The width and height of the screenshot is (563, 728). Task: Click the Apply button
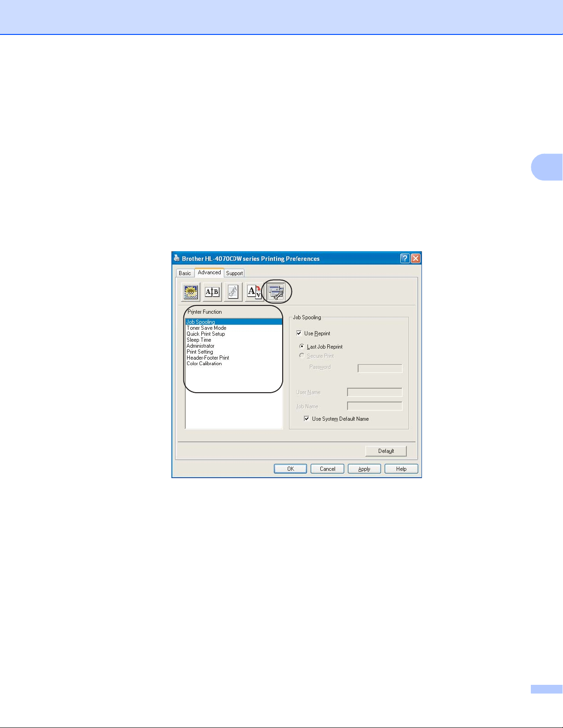click(364, 469)
